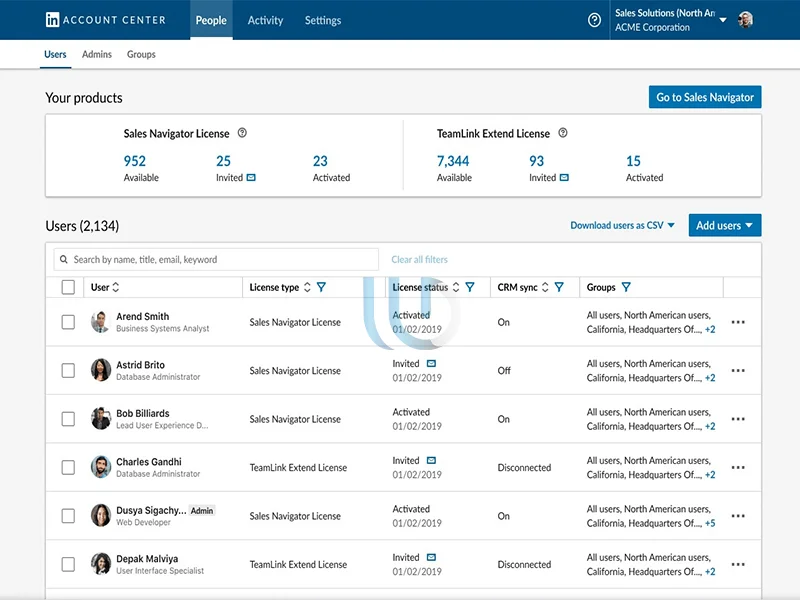Select Depak Malviya's checkbox
This screenshot has height=600, width=800.
(x=68, y=564)
